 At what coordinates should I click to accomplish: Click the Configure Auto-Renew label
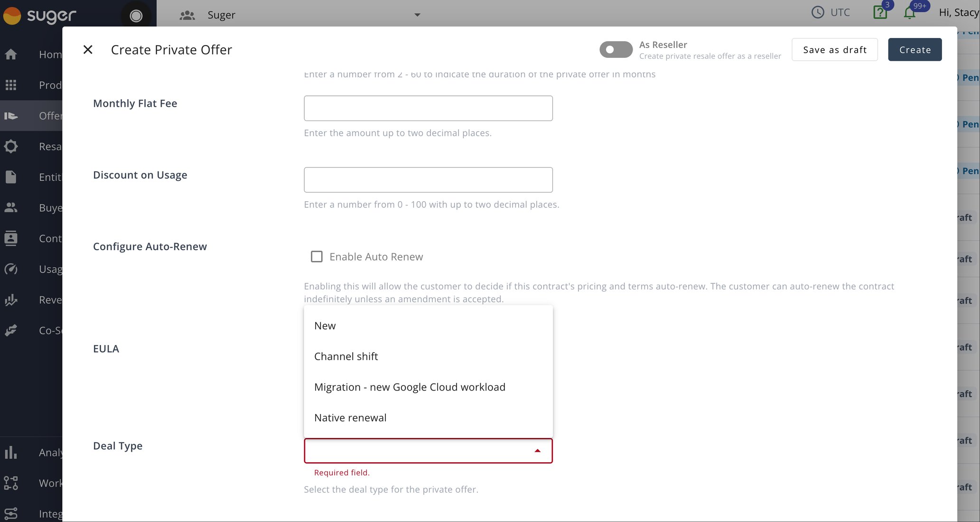click(x=150, y=247)
